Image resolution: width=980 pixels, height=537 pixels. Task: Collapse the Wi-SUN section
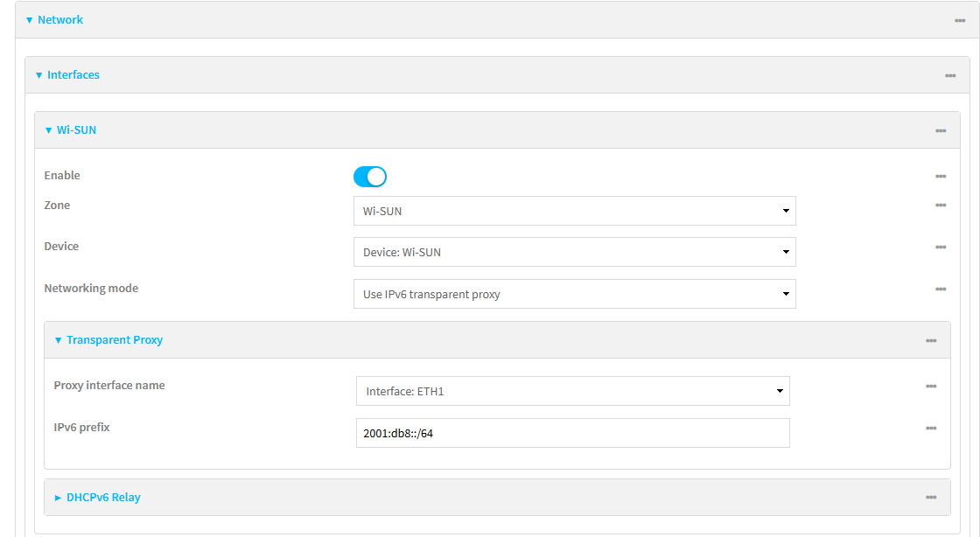[75, 129]
